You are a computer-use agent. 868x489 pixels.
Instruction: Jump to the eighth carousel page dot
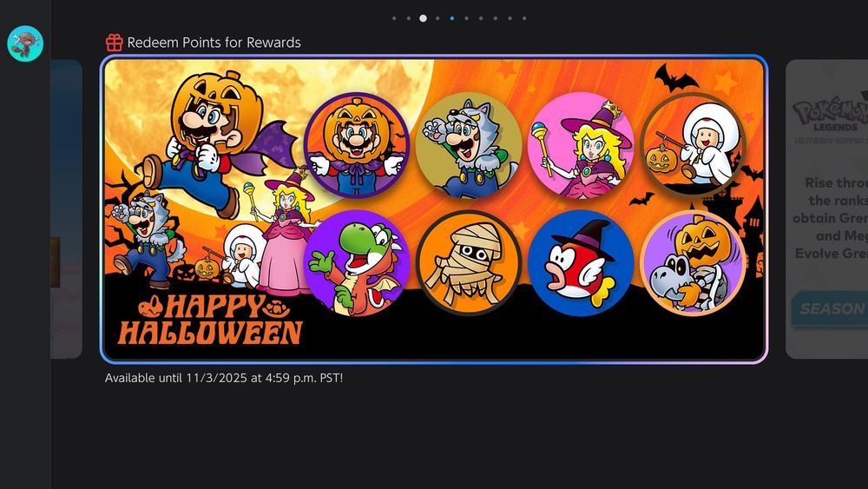tap(495, 18)
